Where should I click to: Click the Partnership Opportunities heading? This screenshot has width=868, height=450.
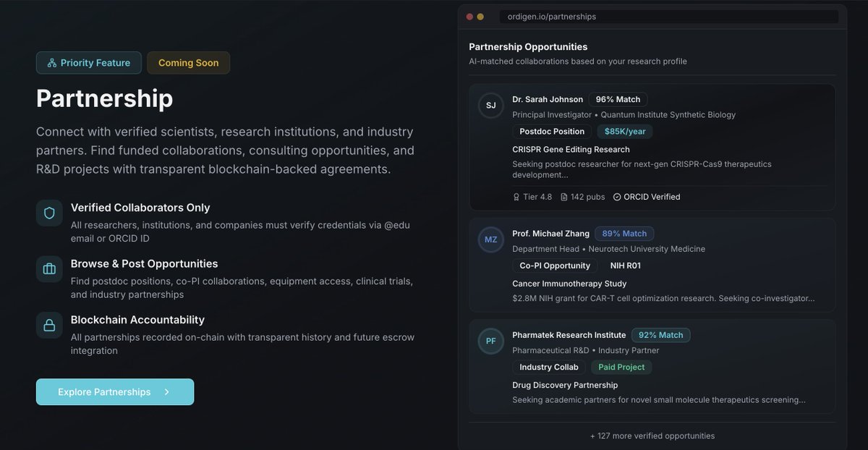(x=528, y=47)
